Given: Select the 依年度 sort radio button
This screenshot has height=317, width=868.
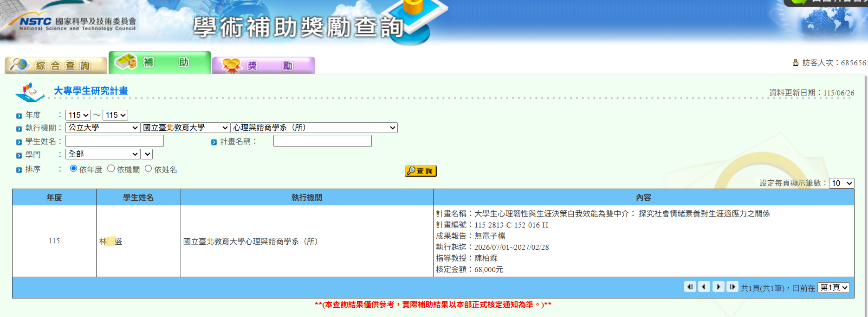Looking at the screenshot, I should (x=73, y=169).
